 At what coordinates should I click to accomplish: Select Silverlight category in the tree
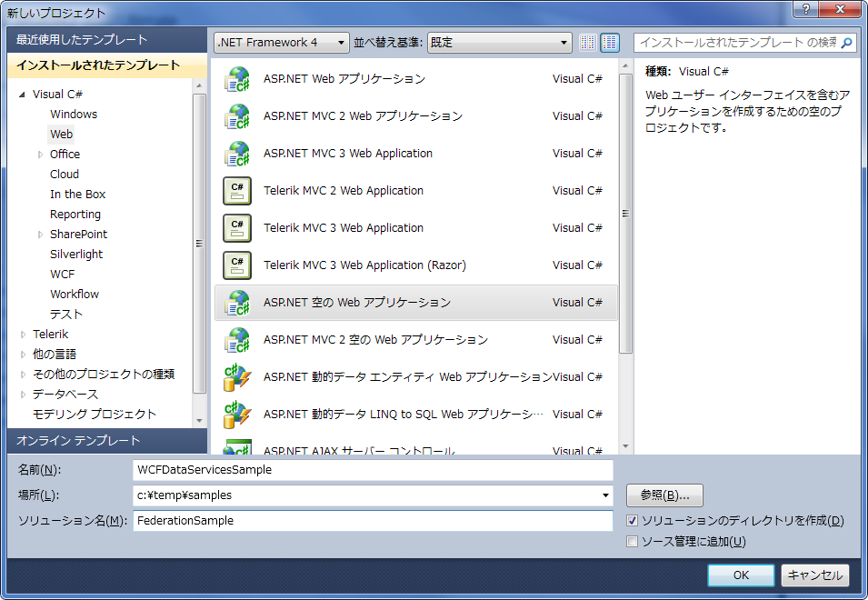76,254
